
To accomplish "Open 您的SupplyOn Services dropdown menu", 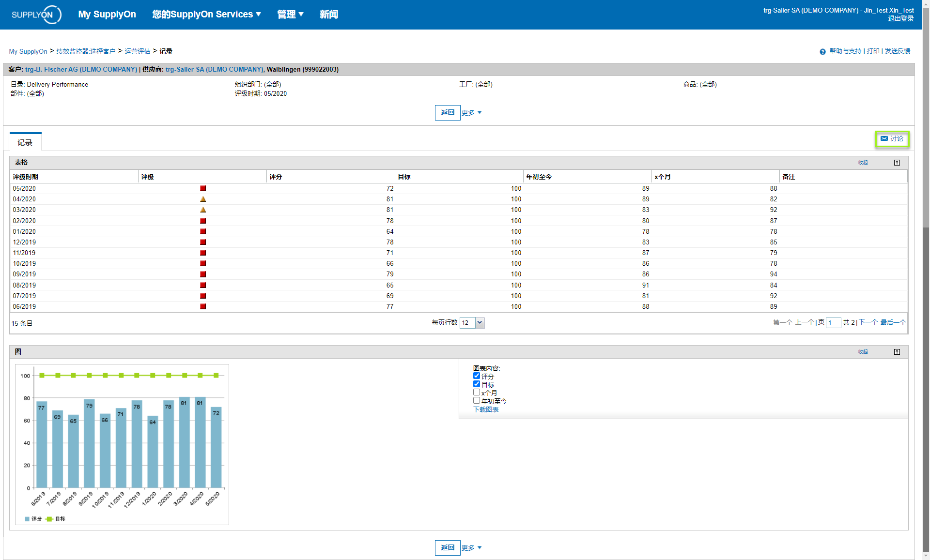I will click(207, 15).
